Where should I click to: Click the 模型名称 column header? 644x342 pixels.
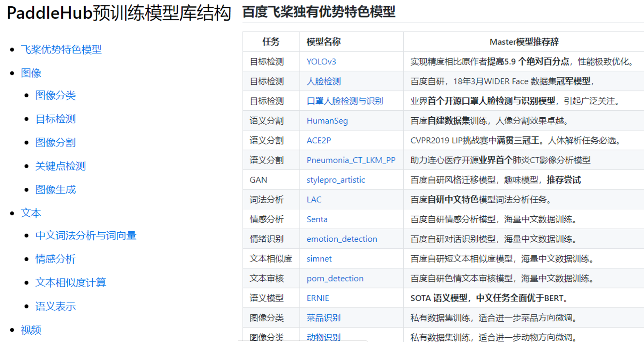pyautogui.click(x=323, y=42)
